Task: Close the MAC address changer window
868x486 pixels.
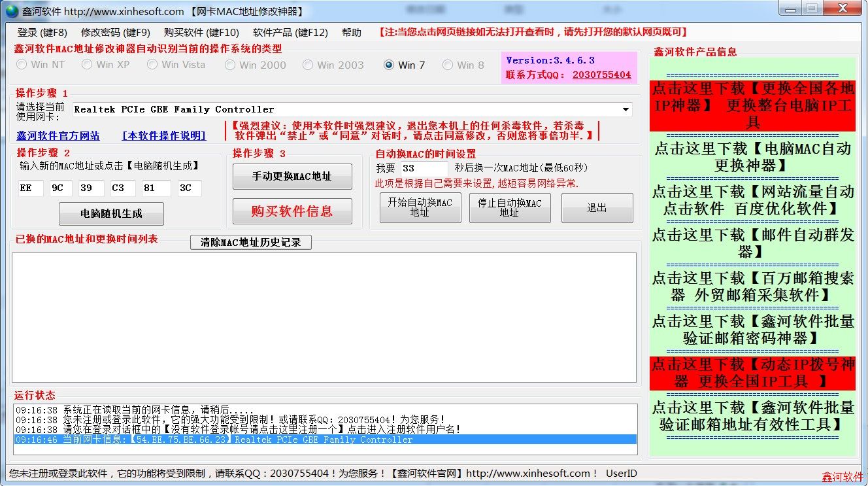Action: pos(843,8)
